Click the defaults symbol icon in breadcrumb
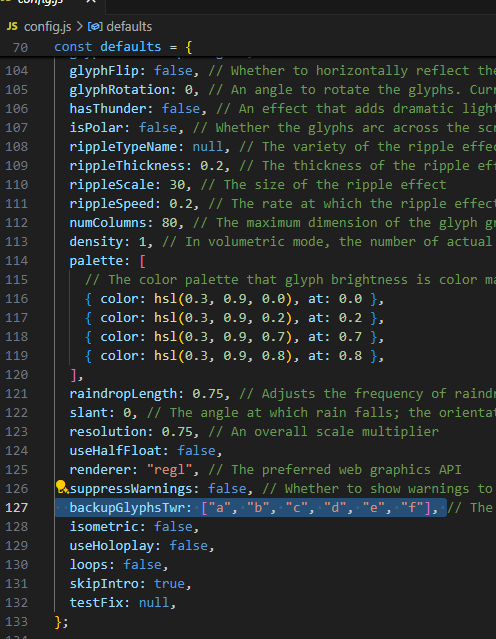Screen dimensions: 496x639 click(95, 27)
